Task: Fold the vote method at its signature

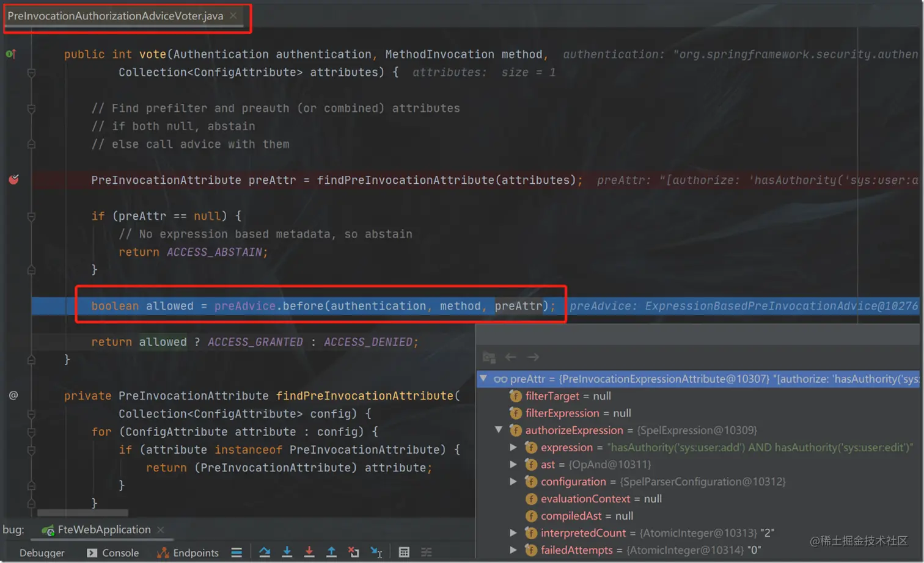Action: point(31,73)
